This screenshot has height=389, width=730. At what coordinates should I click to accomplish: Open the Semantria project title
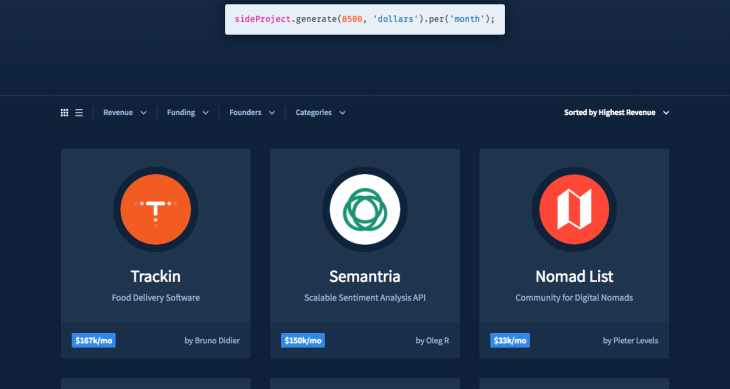coord(365,276)
